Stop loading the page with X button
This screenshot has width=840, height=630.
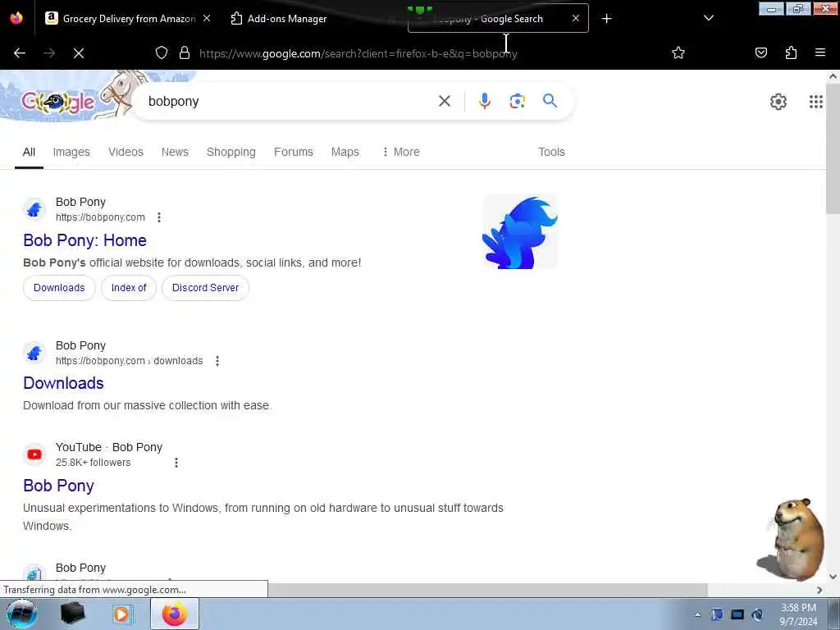tap(79, 53)
